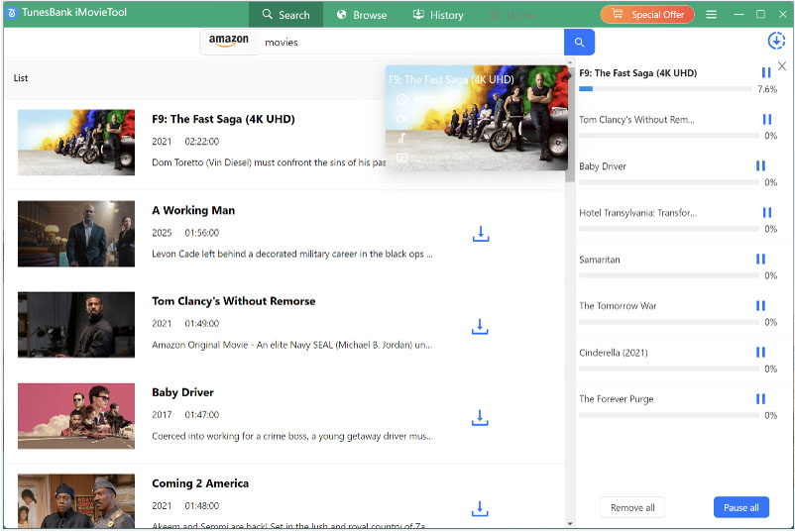Download Coming 2 America movie
Screen dimensions: 795x532
pos(480,508)
